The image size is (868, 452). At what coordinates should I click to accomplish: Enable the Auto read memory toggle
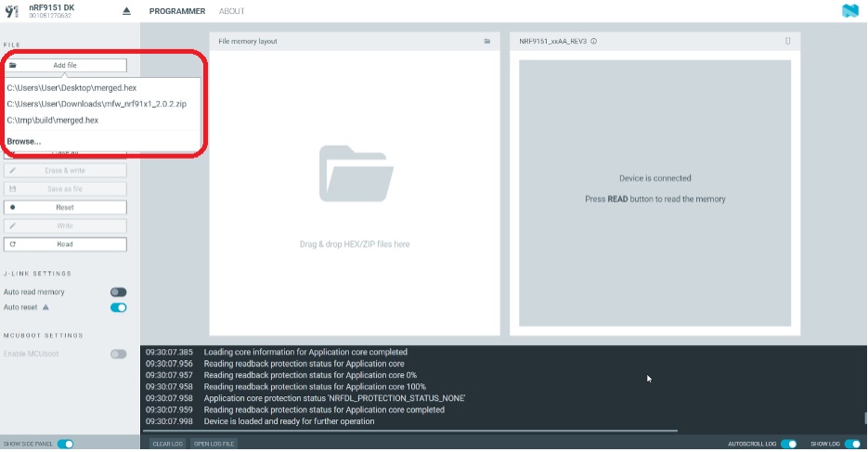[118, 292]
